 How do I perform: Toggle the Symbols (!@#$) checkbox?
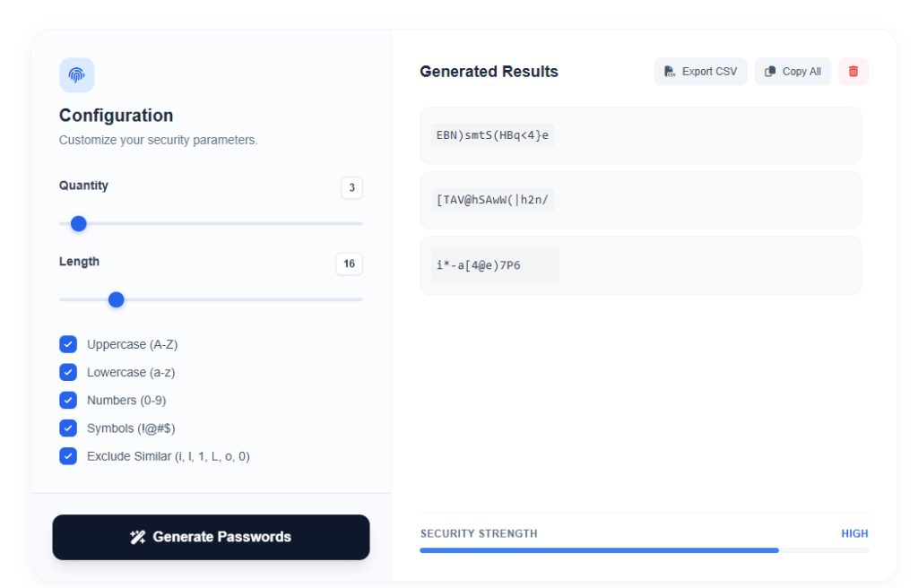(x=68, y=428)
